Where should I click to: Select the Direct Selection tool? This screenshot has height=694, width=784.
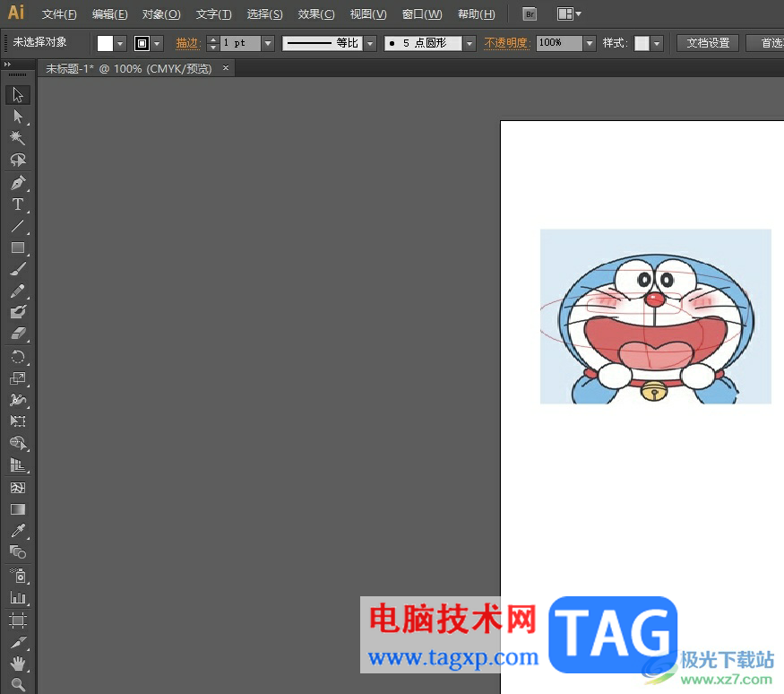[x=18, y=117]
